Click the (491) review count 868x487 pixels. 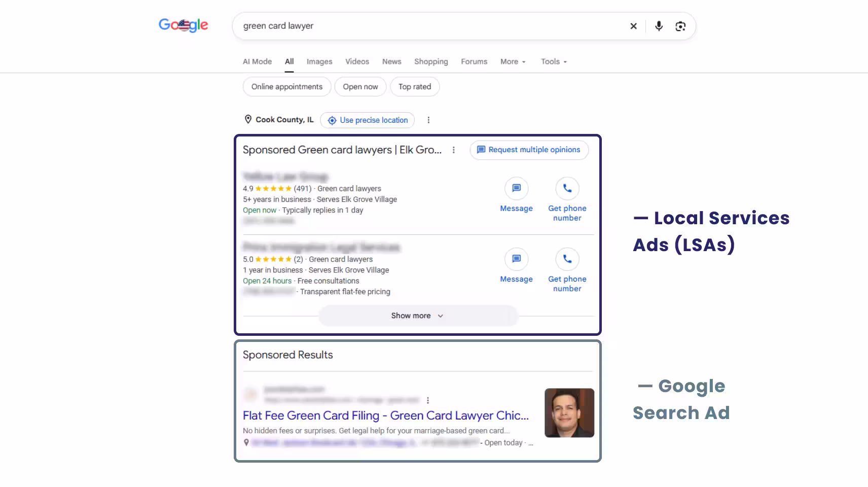(303, 189)
